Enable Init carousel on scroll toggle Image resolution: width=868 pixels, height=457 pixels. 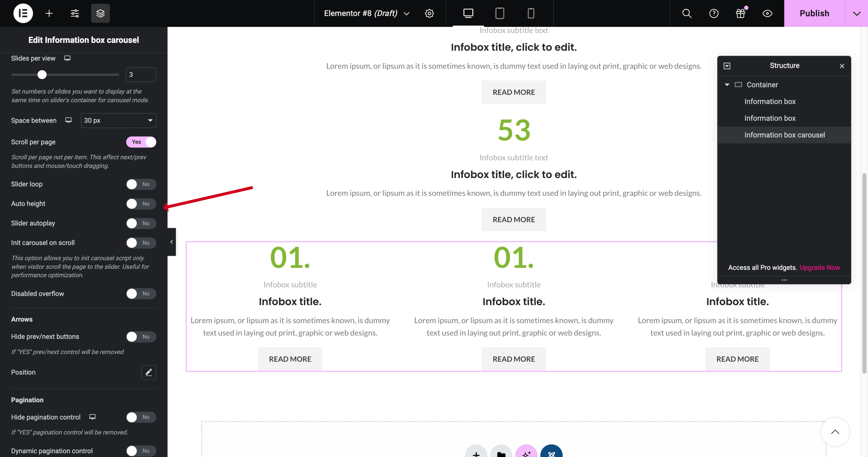click(141, 243)
